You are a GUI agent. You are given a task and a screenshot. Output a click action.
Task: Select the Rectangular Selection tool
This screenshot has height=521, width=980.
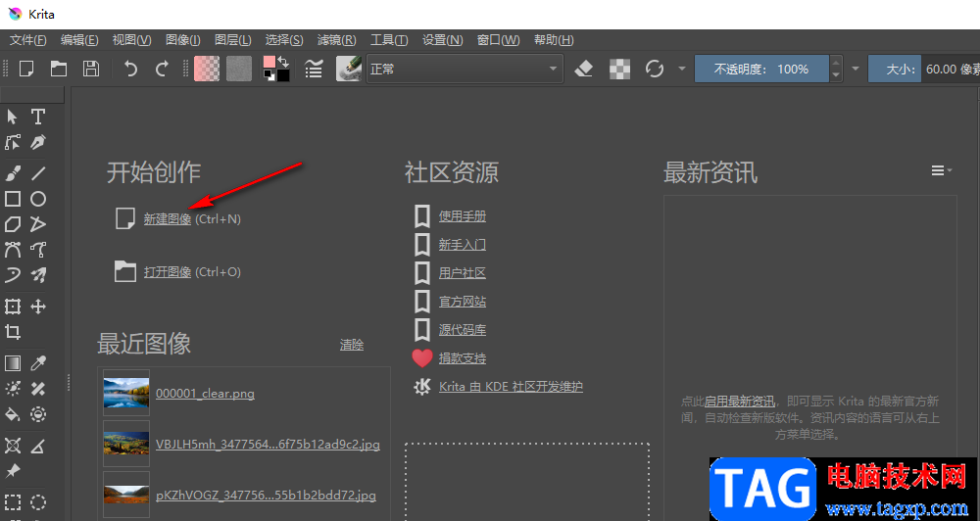point(13,502)
